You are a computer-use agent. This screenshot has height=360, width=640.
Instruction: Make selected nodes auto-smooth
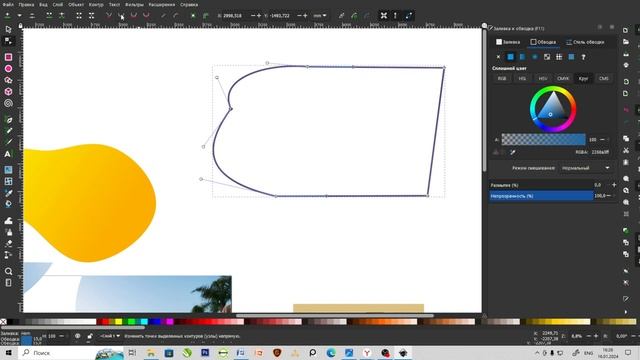pos(146,16)
